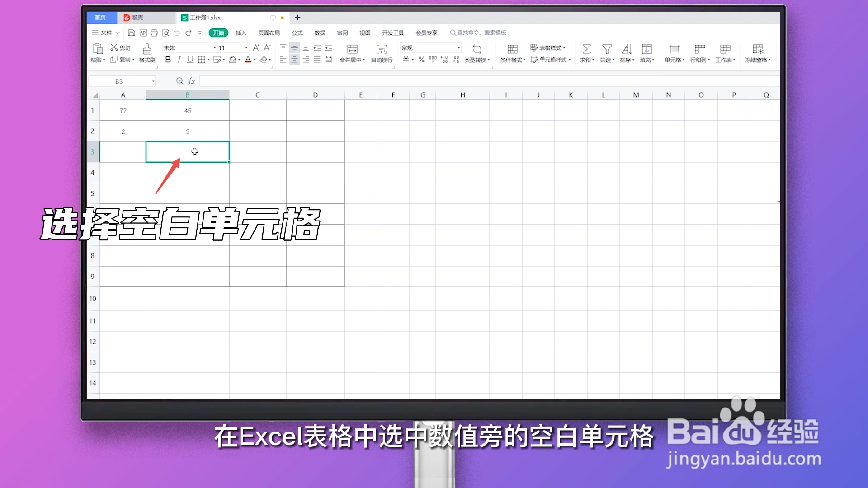
Task: Switch to the 数据 ribbon tab
Action: [x=320, y=33]
